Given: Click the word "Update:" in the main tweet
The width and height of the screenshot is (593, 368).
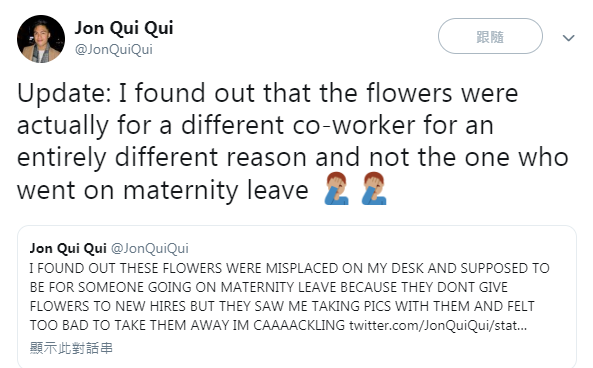Looking at the screenshot, I should click(64, 93).
